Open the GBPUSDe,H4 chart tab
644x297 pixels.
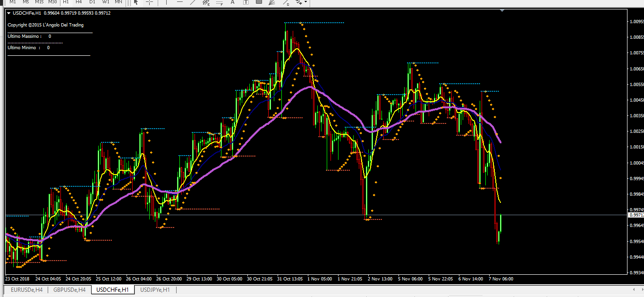69,290
